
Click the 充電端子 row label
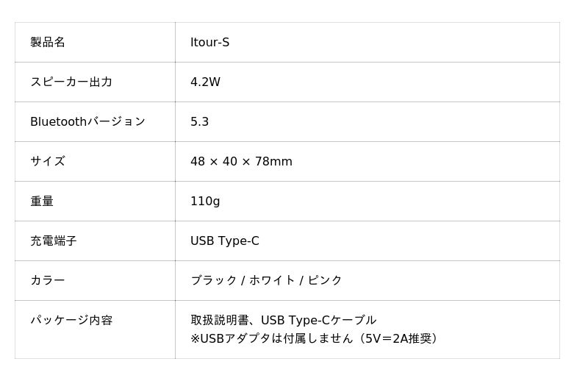coord(54,241)
